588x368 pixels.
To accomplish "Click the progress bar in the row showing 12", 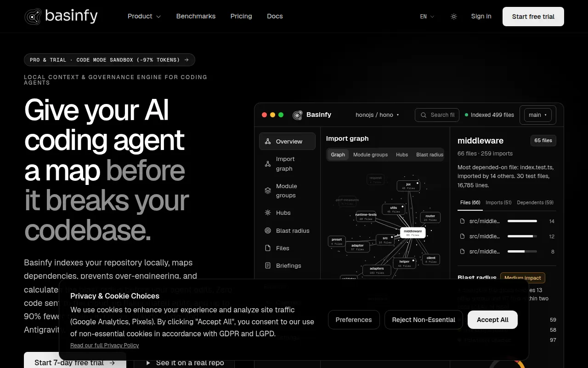I will point(522,236).
